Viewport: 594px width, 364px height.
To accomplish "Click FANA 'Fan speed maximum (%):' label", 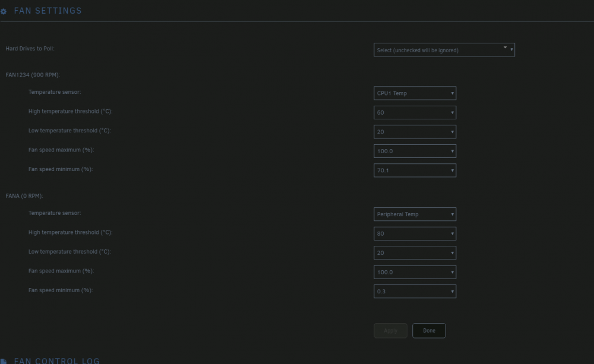I will click(61, 271).
